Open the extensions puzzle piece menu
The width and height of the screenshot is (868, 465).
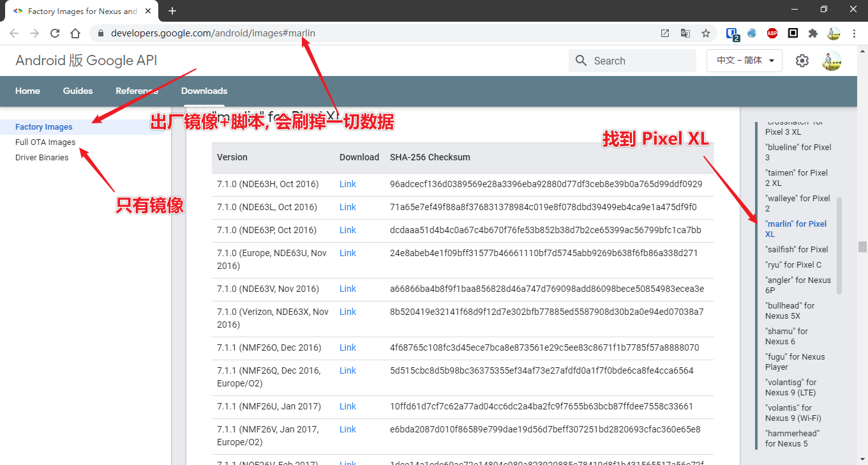tap(812, 33)
